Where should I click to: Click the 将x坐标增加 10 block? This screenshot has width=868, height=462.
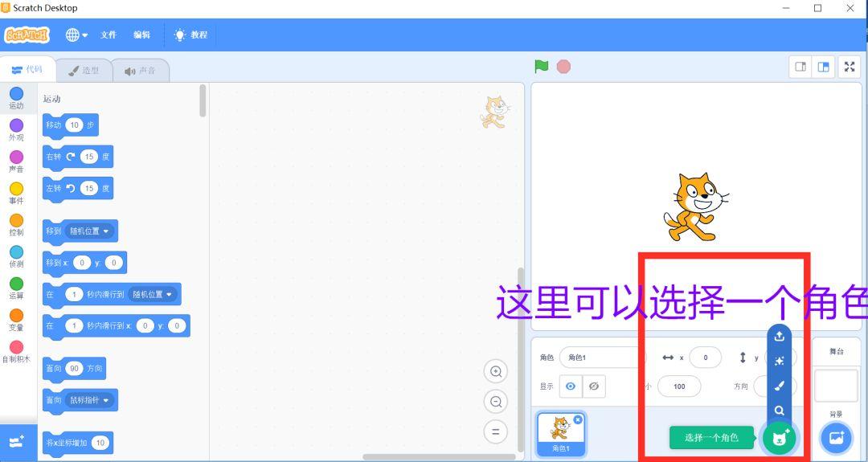click(x=78, y=443)
